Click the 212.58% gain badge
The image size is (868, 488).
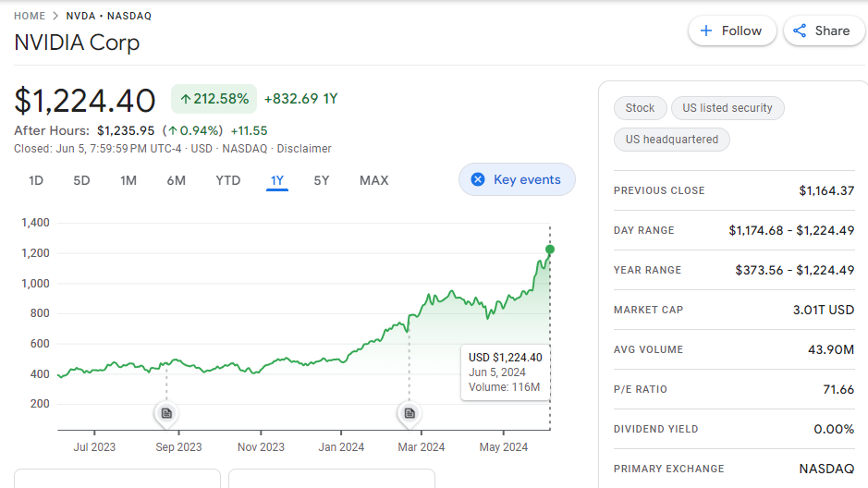pos(214,99)
